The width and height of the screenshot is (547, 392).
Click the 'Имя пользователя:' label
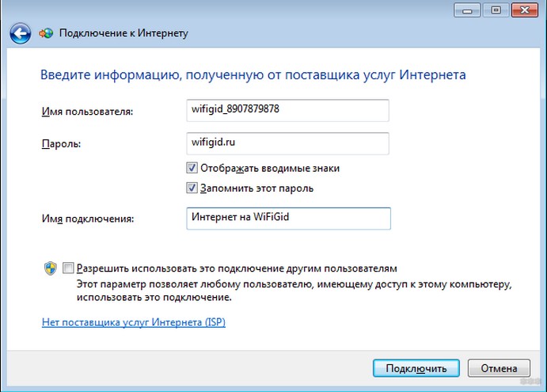click(x=88, y=112)
